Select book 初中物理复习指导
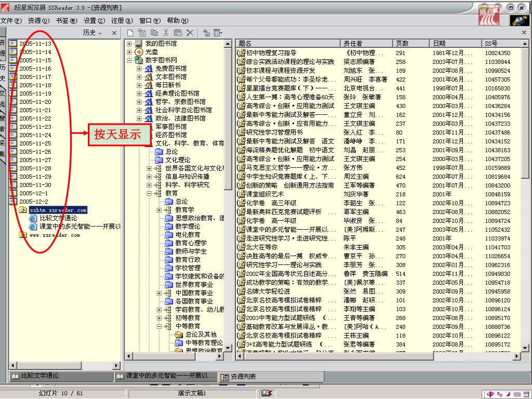Viewport: 532px width, 399px height. [x=271, y=53]
